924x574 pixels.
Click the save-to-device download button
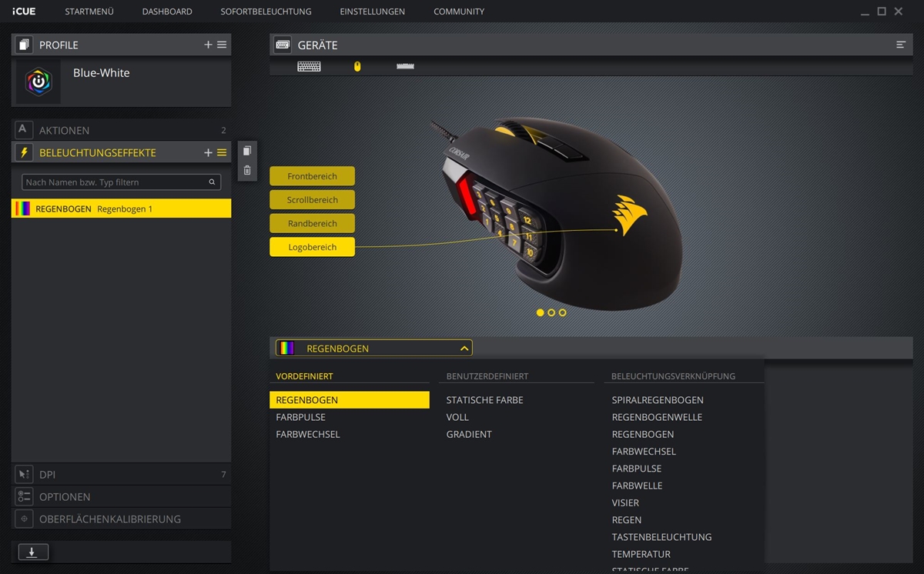pyautogui.click(x=33, y=552)
